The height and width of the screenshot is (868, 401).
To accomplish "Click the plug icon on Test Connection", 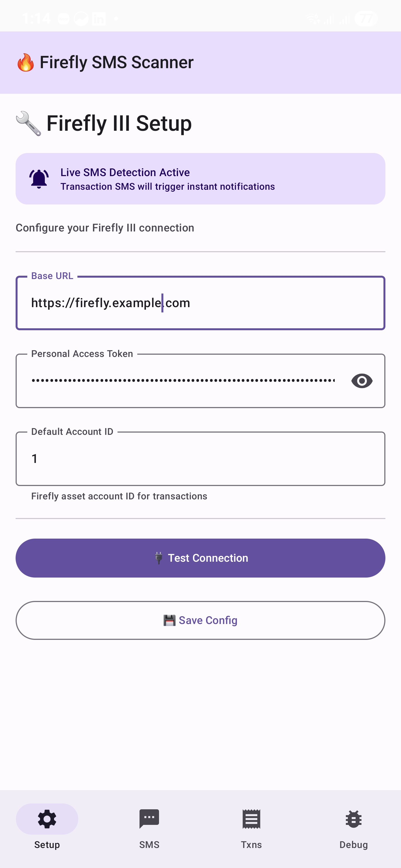I will click(159, 558).
